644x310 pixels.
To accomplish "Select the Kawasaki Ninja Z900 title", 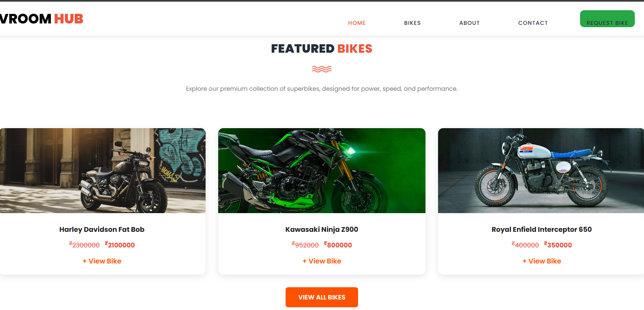I will (322, 229).
